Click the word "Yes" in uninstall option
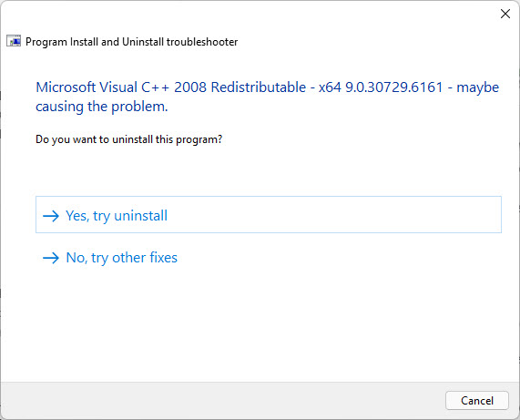 [x=76, y=216]
